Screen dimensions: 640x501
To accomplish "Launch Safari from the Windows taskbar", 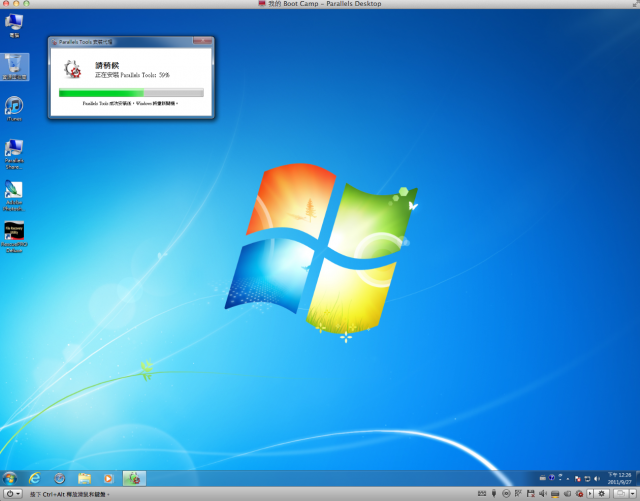I will (60, 478).
